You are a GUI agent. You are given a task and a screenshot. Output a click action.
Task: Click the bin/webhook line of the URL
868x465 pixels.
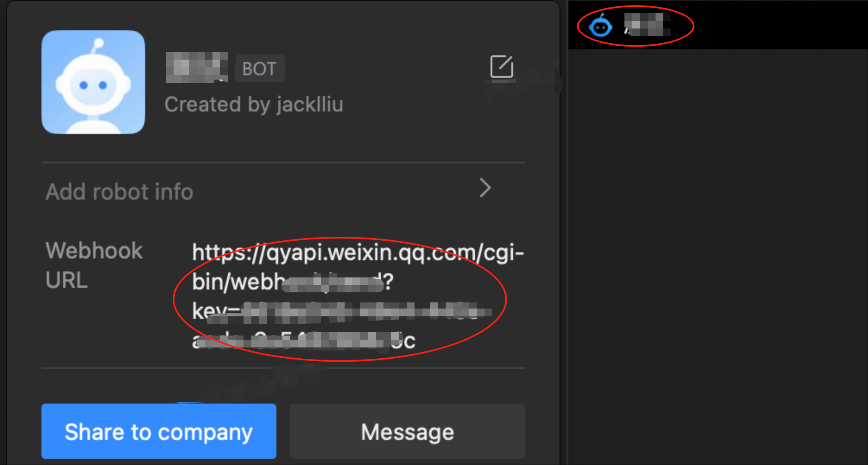(x=293, y=282)
